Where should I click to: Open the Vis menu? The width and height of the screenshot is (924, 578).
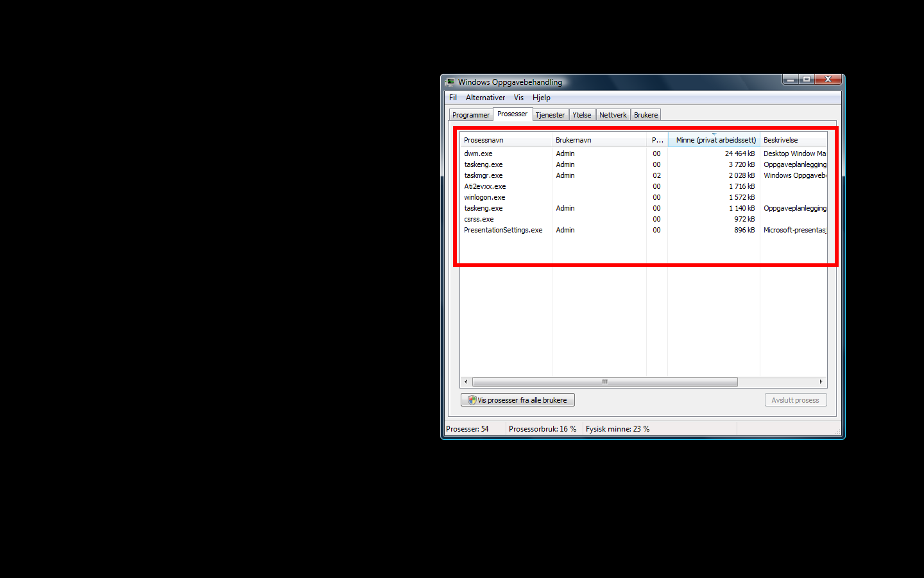pos(518,98)
